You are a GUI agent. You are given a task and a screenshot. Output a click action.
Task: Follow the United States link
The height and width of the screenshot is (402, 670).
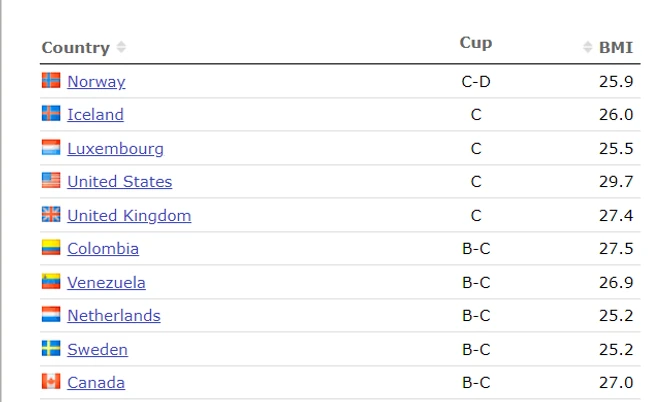click(x=119, y=182)
